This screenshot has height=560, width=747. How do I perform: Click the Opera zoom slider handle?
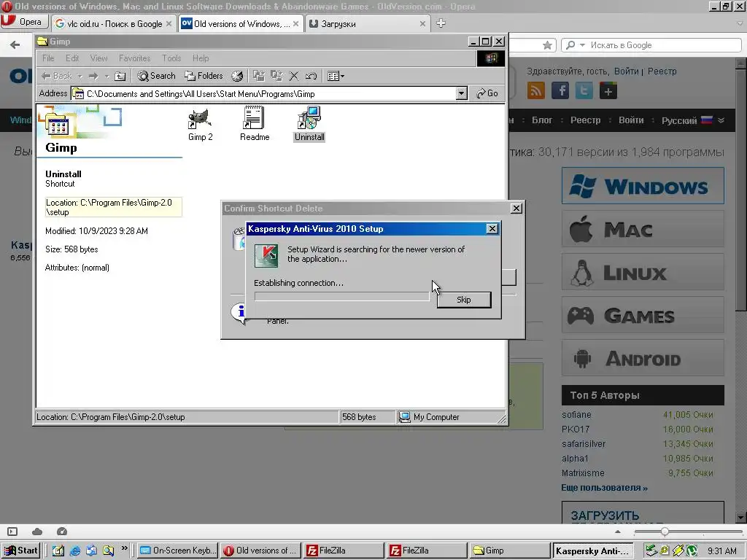pos(665,532)
